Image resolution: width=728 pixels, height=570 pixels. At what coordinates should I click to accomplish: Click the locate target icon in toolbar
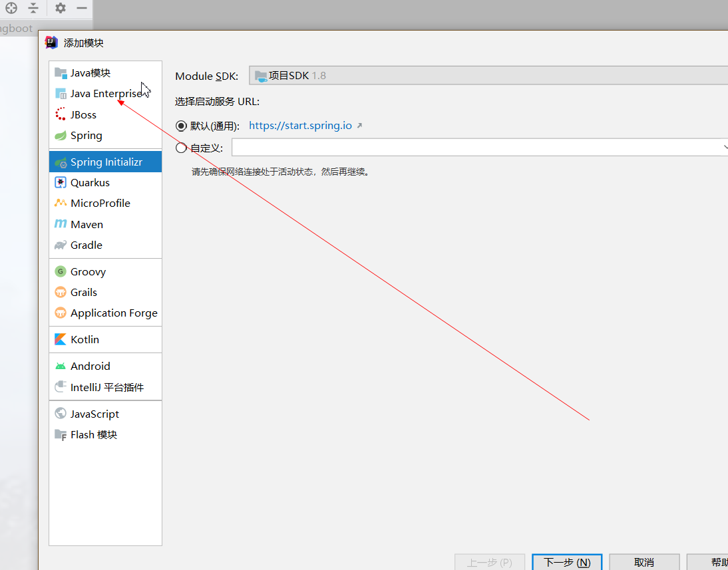click(x=11, y=8)
